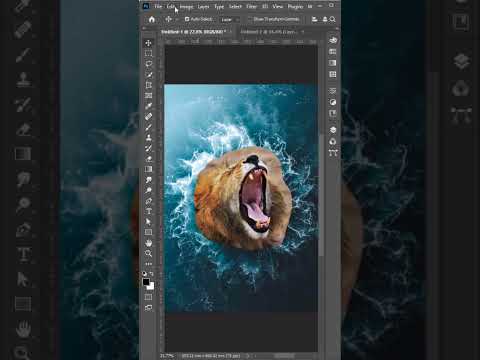Open the File menu

[158, 6]
